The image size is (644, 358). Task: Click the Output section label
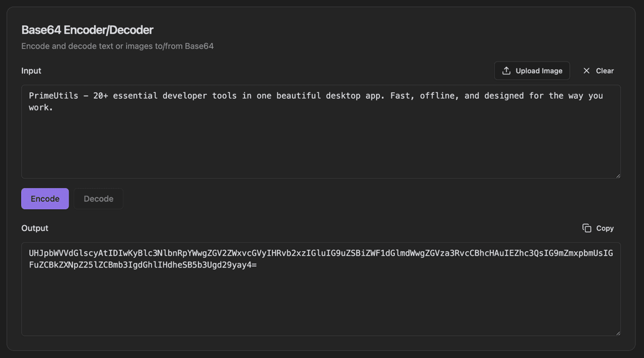35,227
